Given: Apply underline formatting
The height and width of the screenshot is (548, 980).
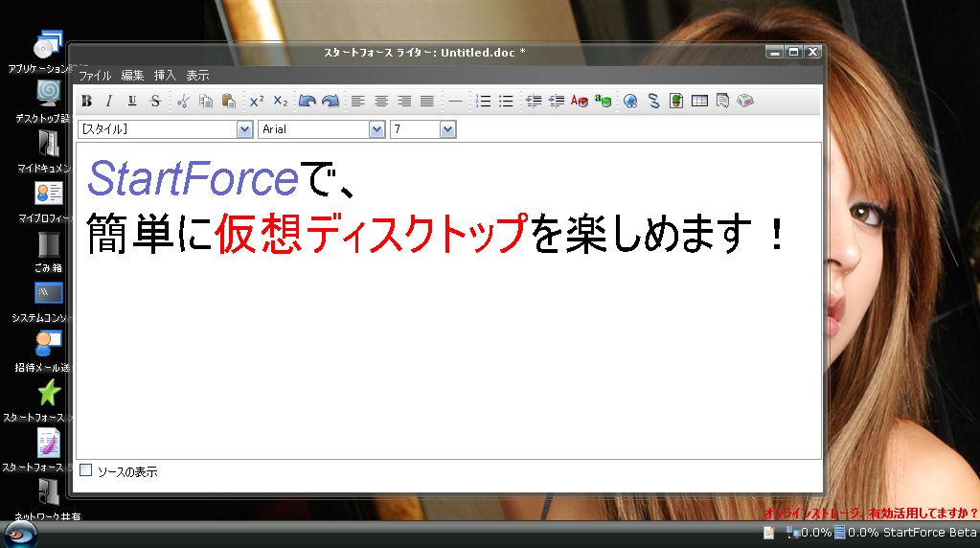Looking at the screenshot, I should point(132,101).
